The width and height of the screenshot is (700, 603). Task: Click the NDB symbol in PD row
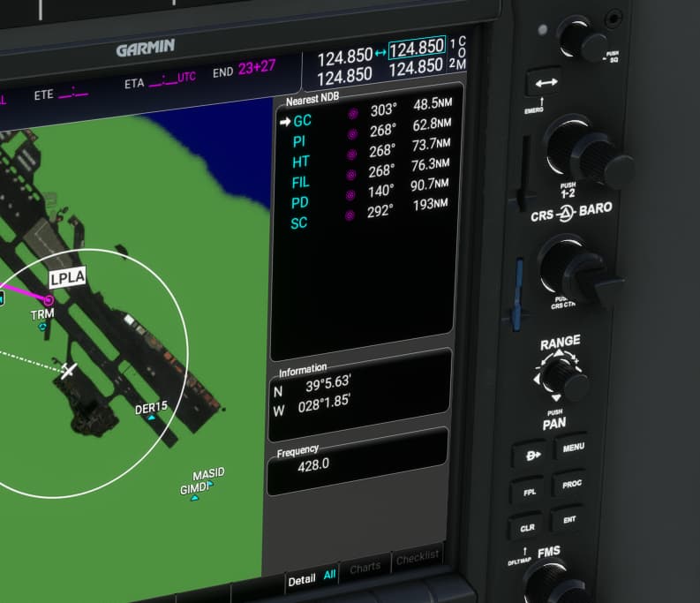tap(350, 195)
